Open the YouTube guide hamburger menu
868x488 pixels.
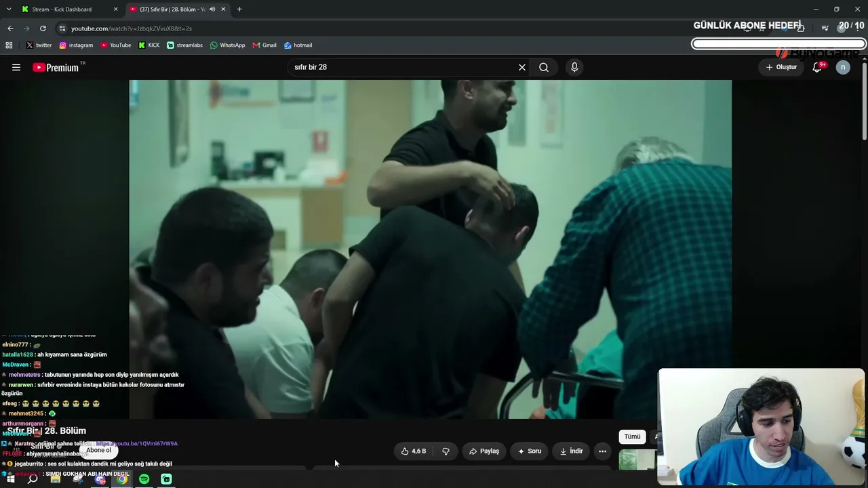tap(16, 67)
